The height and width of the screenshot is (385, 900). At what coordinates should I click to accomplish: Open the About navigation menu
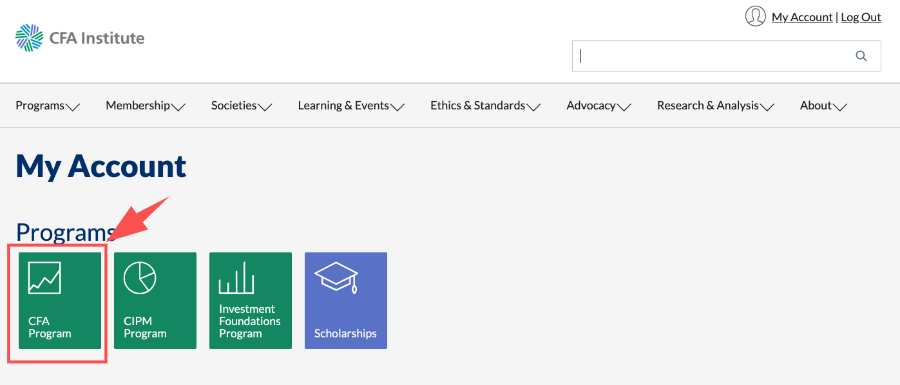pos(824,106)
